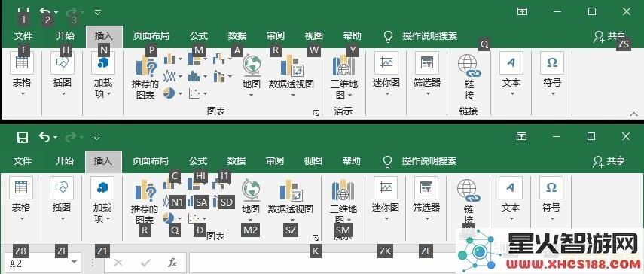Click 数据透视图 in bottom window
Screen dimensions: 644x274
click(291, 201)
